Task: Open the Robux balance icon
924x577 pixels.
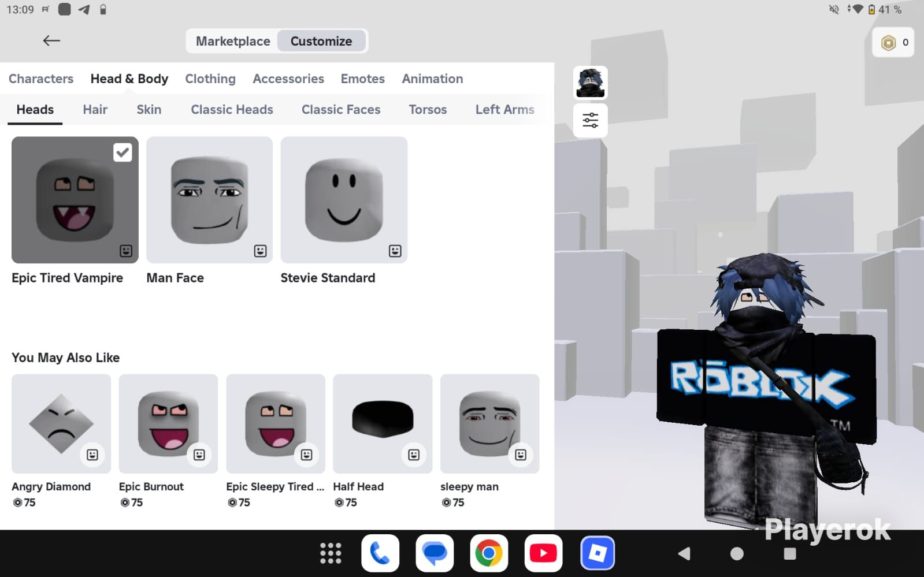Action: point(888,42)
